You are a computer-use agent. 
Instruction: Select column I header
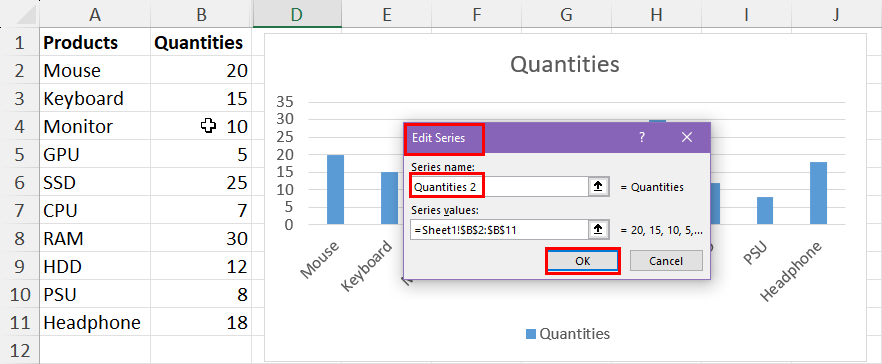(x=746, y=15)
